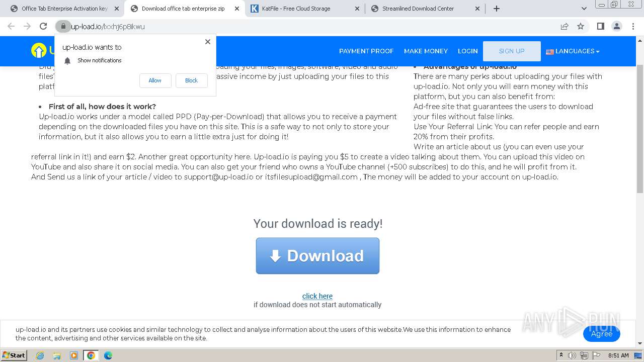The image size is (644, 362).
Task: Close the Office Tab Enterprise Activation tab
Action: 116,9
